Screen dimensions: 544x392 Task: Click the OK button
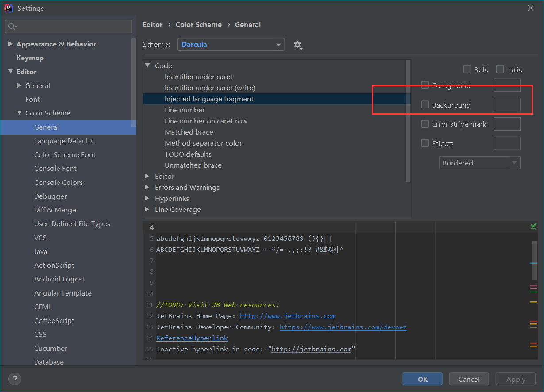coord(423,379)
